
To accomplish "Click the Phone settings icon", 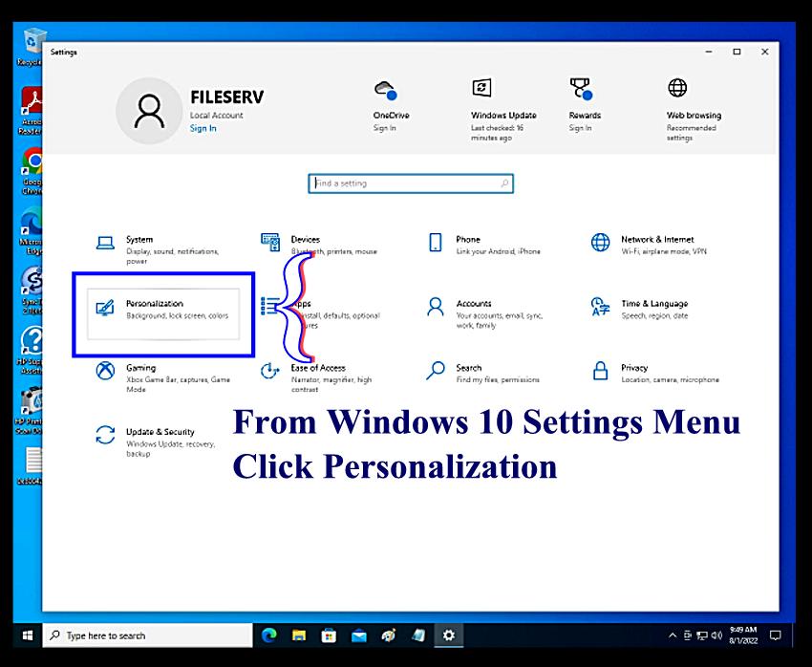I will point(436,242).
